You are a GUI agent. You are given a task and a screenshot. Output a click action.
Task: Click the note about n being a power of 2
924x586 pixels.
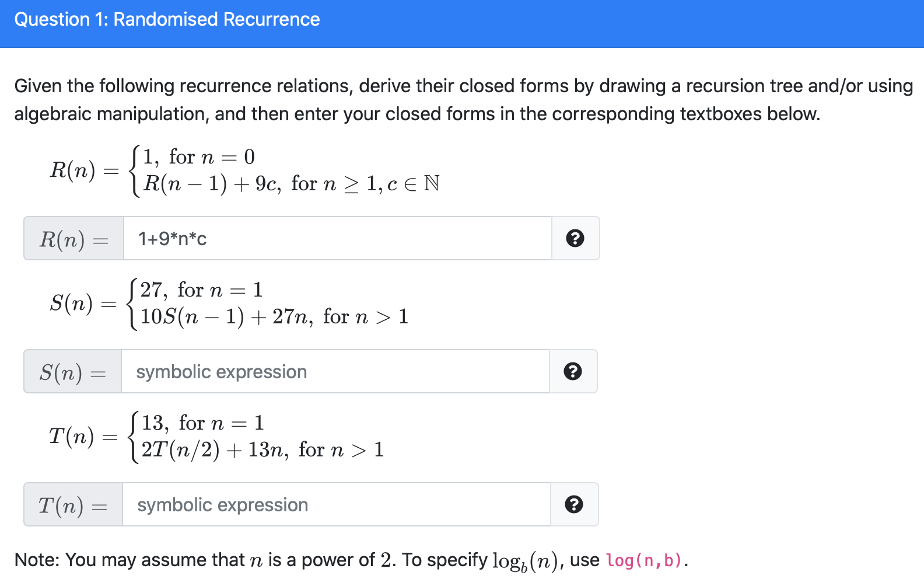(351, 560)
